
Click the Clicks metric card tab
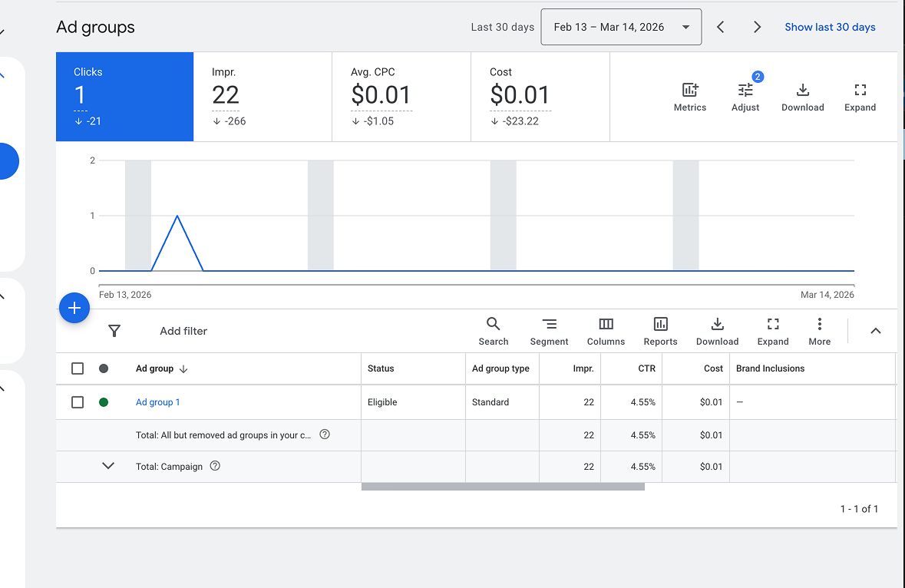[x=124, y=97]
